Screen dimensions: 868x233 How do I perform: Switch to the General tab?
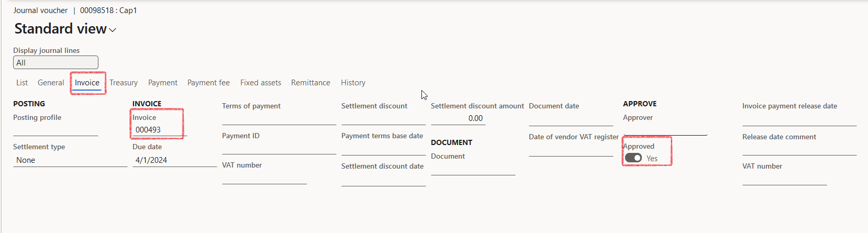(x=51, y=83)
